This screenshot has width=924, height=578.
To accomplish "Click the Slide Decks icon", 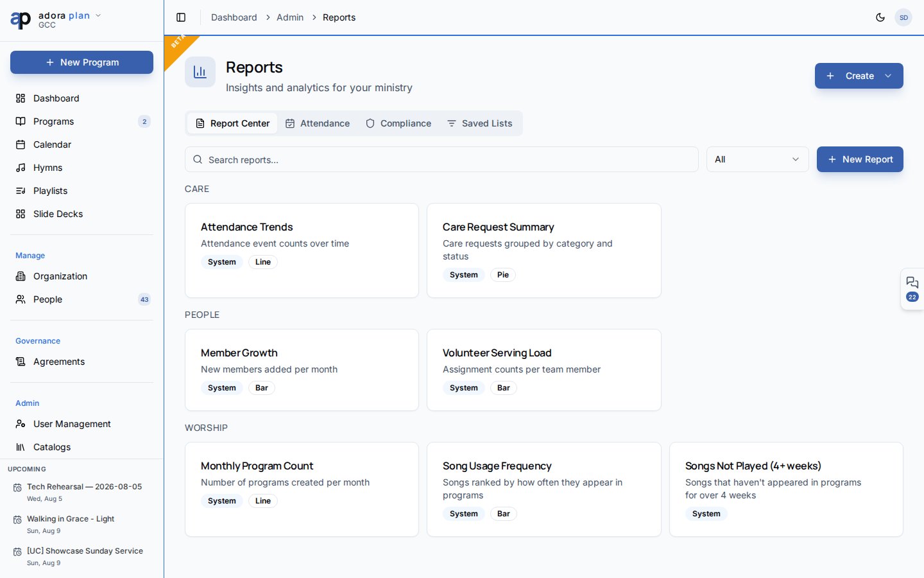I will click(21, 214).
